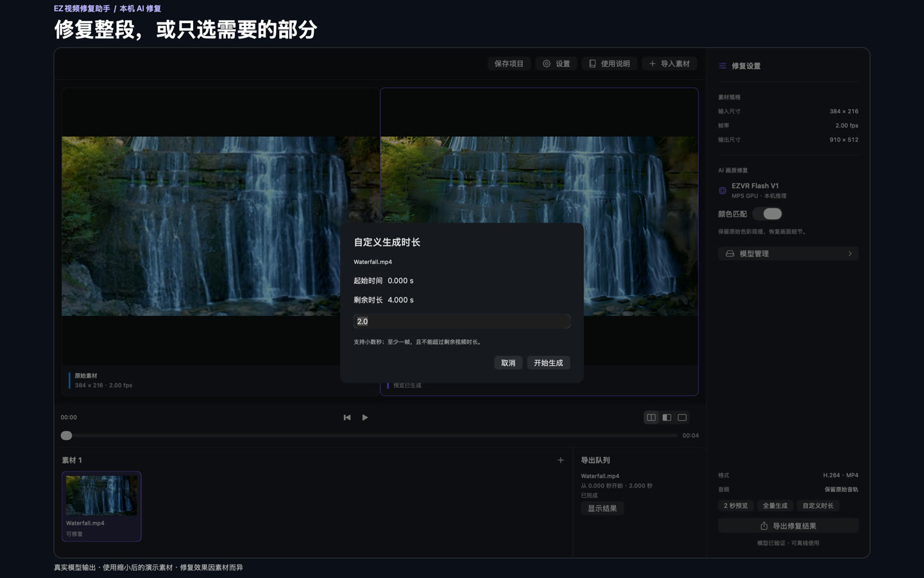Click the H.264 · MP4 format value
This screenshot has width=924, height=578.
(841, 475)
